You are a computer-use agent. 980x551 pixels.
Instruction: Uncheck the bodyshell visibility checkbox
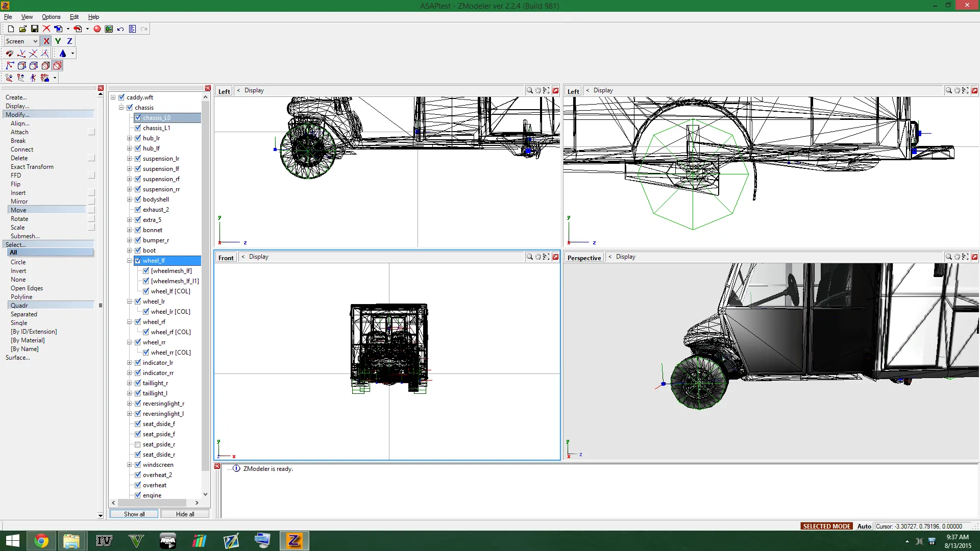[138, 199]
